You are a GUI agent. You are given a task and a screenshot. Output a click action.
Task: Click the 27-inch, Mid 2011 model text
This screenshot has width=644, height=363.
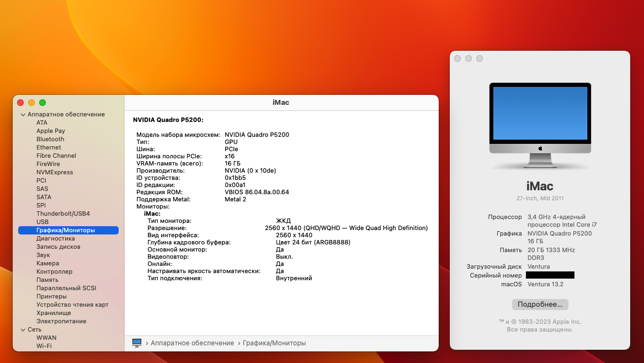pyautogui.click(x=540, y=199)
